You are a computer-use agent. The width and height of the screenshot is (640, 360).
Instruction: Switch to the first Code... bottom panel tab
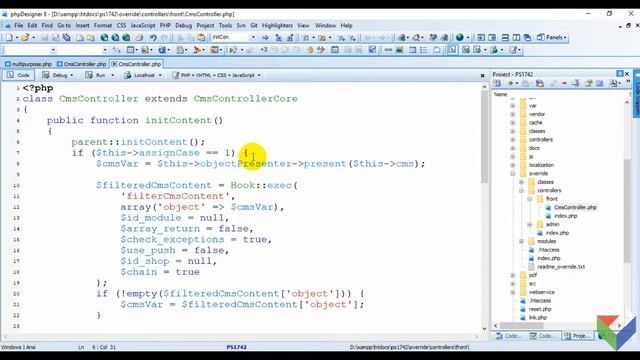tap(509, 336)
